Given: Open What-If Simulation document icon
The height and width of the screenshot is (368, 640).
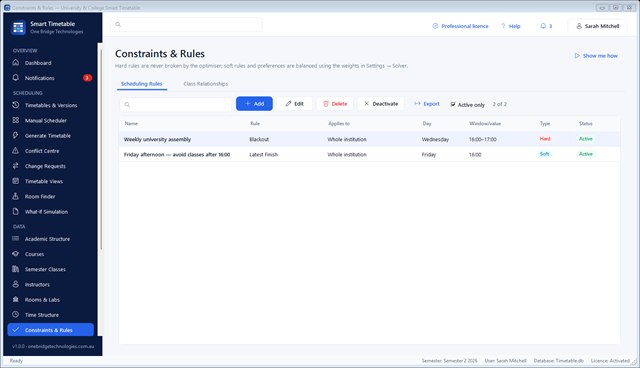Looking at the screenshot, I should click(16, 211).
